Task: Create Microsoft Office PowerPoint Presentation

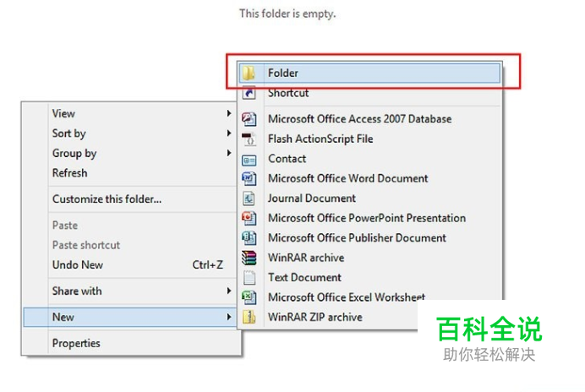Action: point(369,218)
